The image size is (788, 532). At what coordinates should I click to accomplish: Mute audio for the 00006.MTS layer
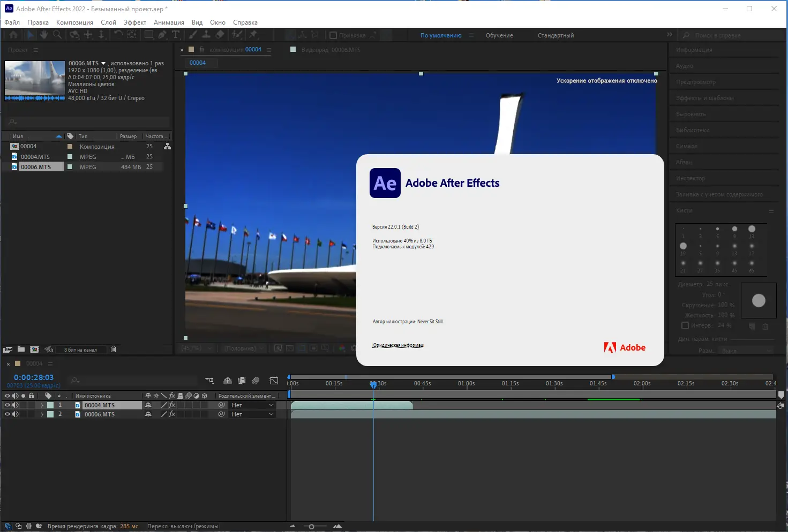[x=16, y=414]
